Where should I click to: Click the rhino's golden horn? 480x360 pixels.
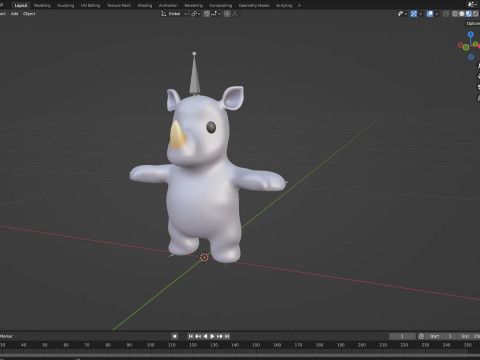point(177,135)
